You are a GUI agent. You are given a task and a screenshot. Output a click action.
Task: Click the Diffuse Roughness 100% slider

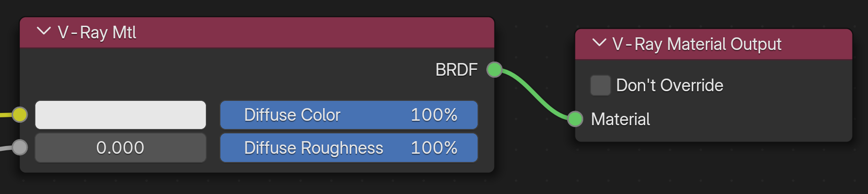pyautogui.click(x=349, y=148)
